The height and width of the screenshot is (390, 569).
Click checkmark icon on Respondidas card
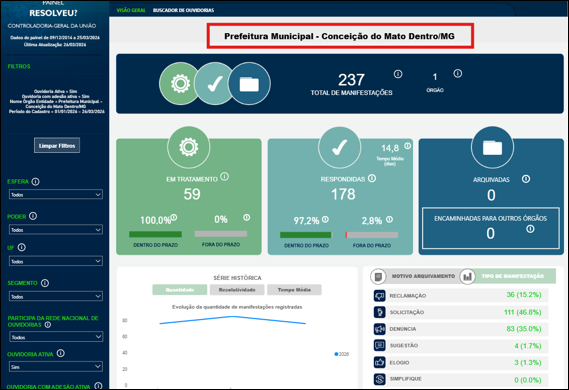point(340,147)
